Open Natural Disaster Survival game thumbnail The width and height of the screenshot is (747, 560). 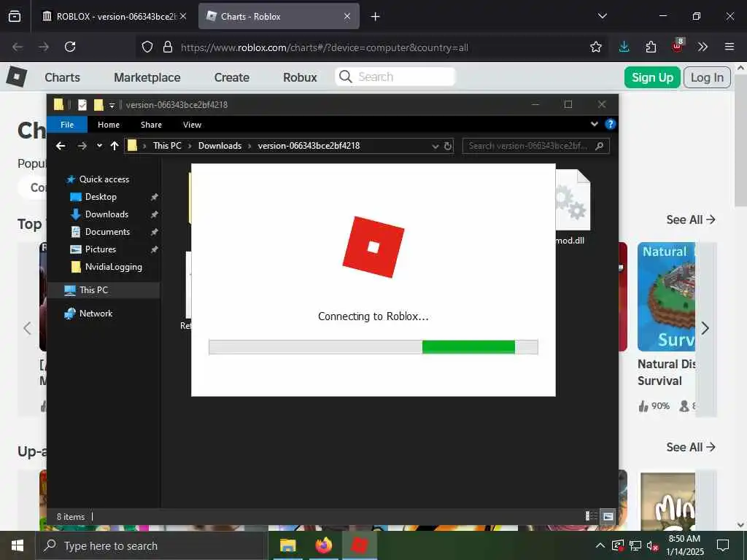tap(667, 297)
